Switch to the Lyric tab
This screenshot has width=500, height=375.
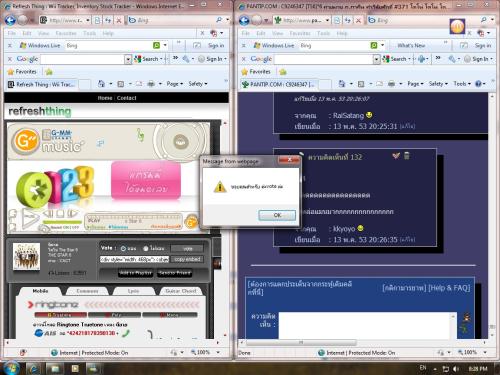tap(133, 291)
